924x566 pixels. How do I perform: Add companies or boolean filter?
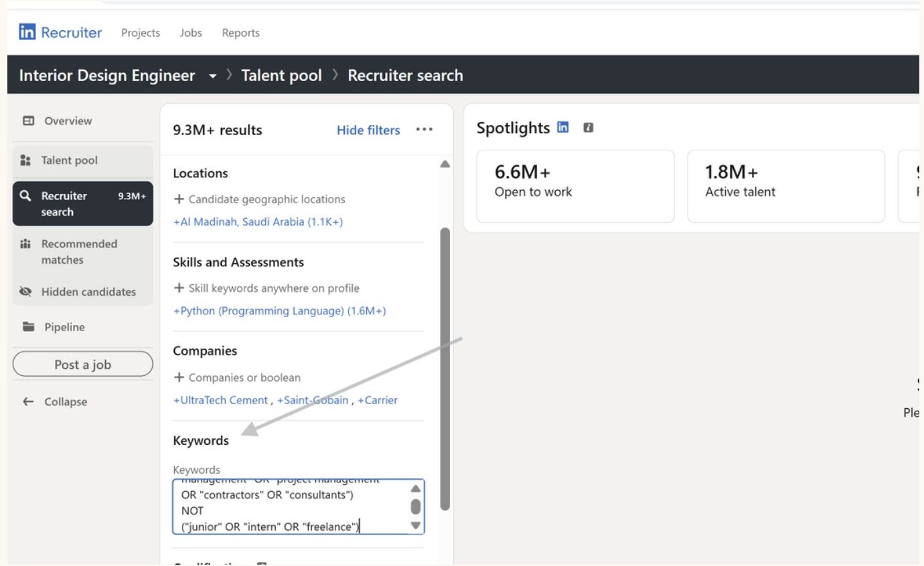coord(237,377)
